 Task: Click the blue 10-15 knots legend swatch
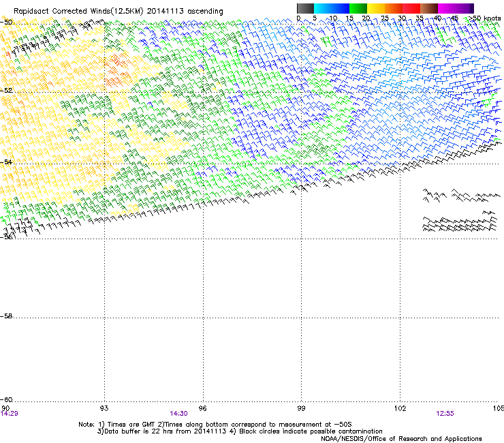341,8
